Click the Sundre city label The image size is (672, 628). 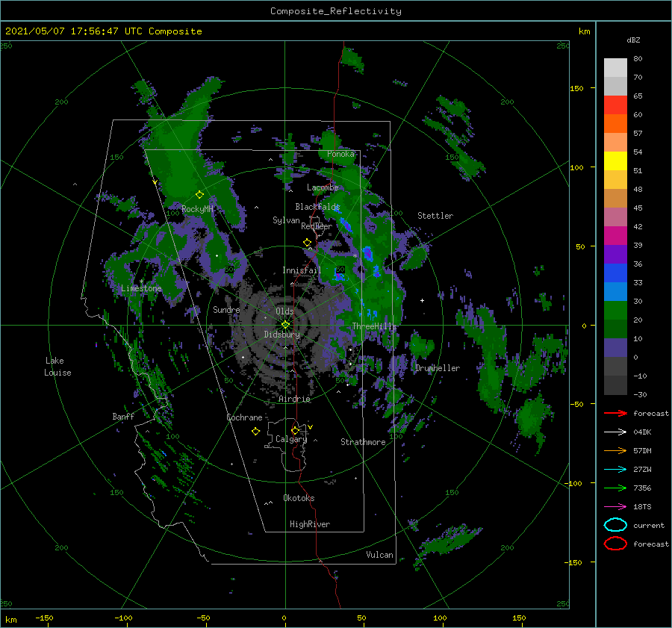226,309
